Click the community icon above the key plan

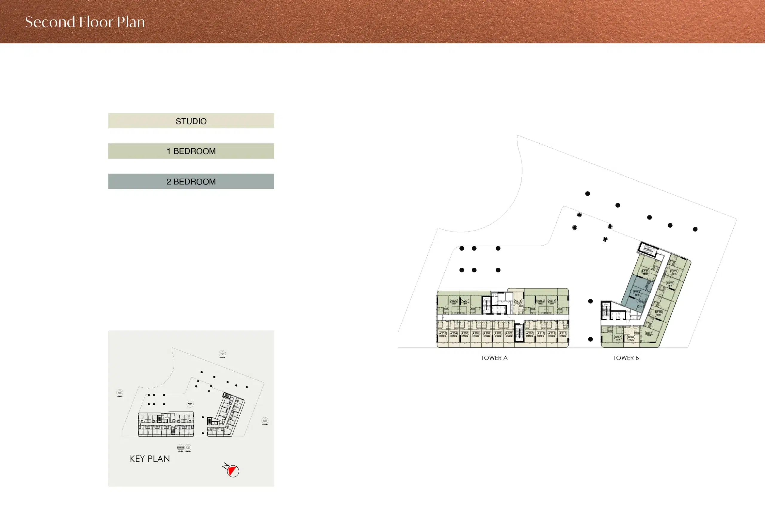222,353
